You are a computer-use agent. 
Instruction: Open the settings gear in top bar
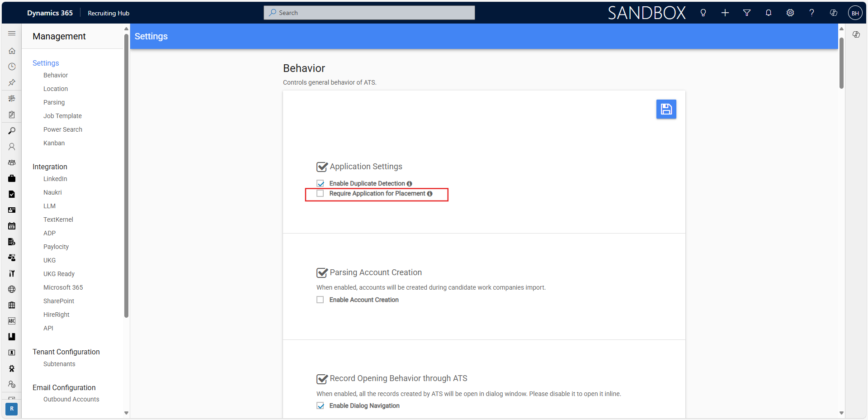[790, 13]
